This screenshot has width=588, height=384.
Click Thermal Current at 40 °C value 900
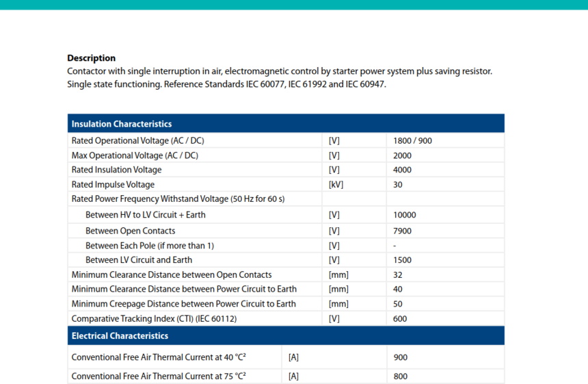(x=400, y=357)
